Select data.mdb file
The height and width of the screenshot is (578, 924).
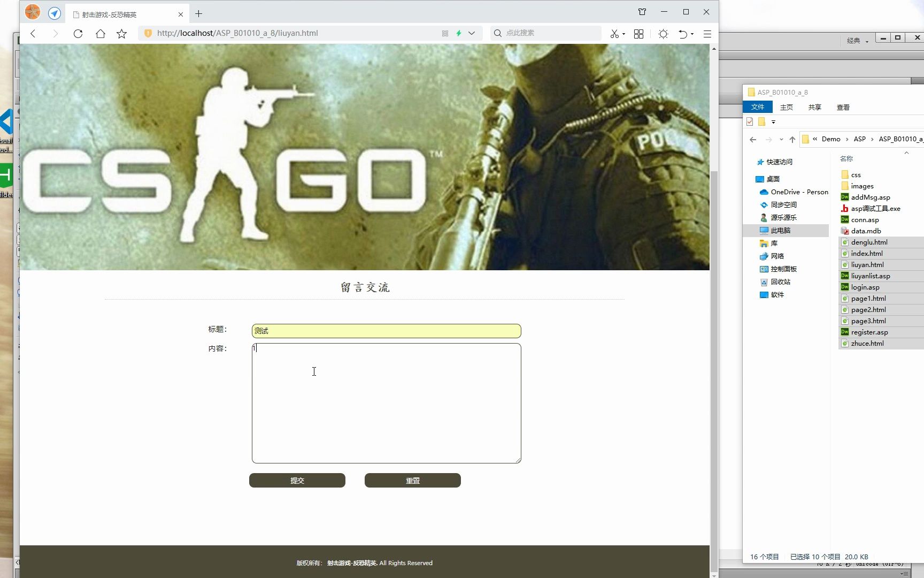866,231
